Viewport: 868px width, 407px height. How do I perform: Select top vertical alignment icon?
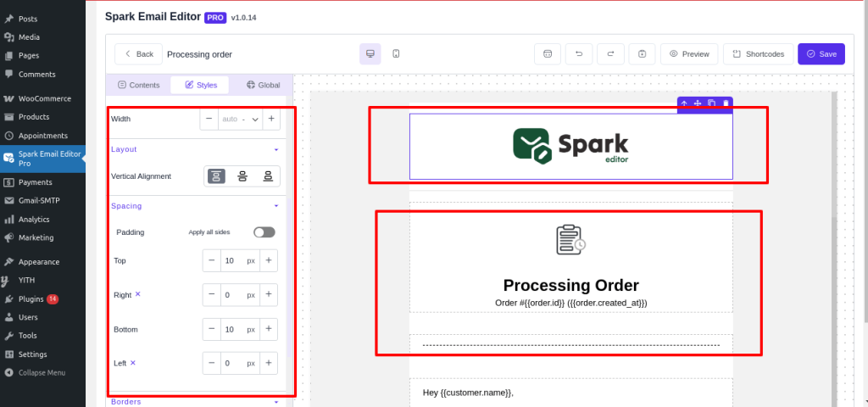coord(216,176)
